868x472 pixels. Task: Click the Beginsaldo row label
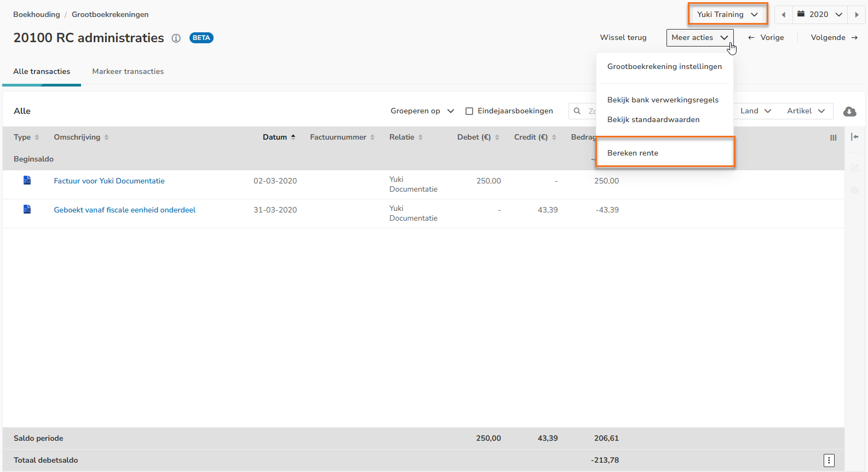[33, 159]
